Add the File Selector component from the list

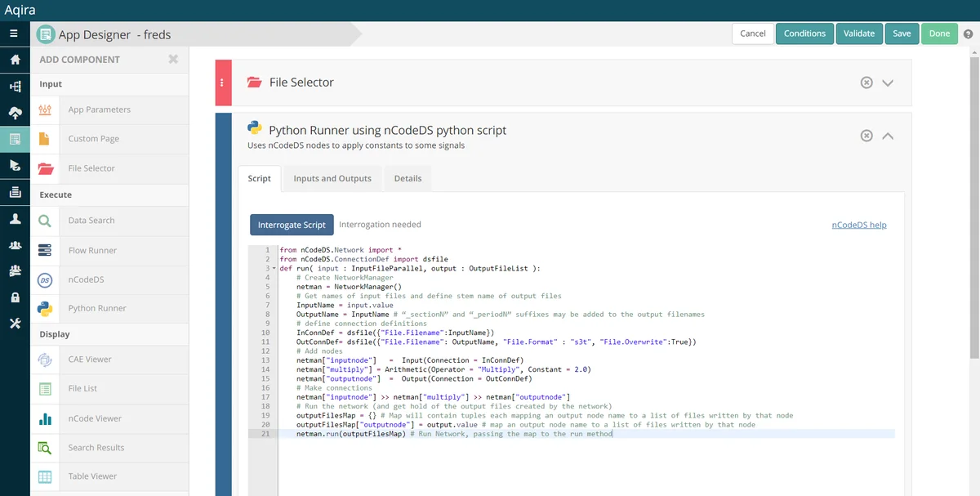pos(109,168)
